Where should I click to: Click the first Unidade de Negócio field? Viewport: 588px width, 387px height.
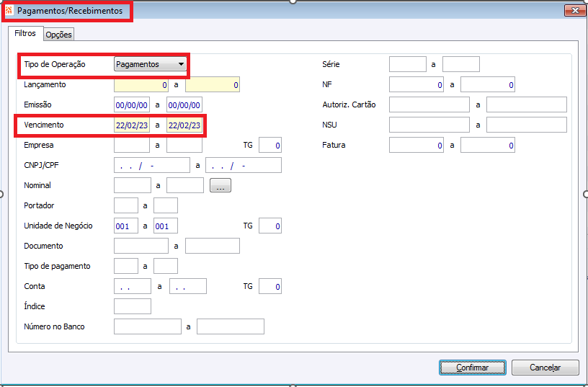pos(126,226)
